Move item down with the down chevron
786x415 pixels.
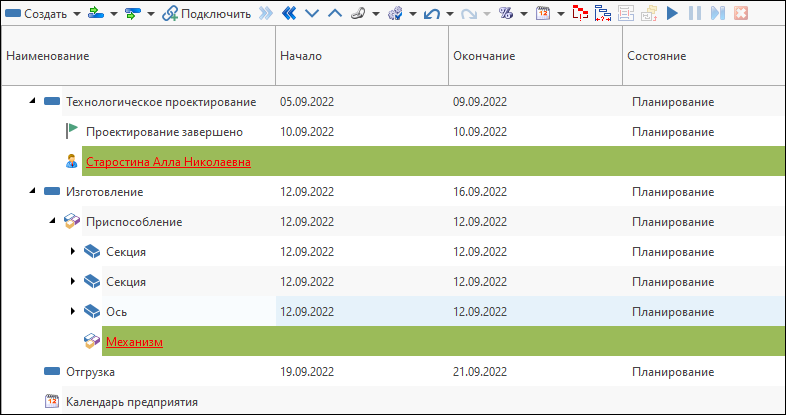(x=312, y=14)
